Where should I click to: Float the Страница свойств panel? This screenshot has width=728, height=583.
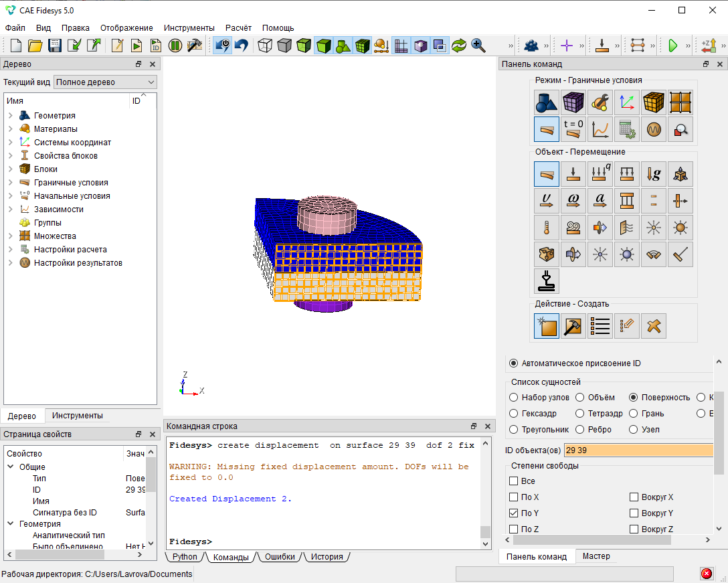point(139,434)
